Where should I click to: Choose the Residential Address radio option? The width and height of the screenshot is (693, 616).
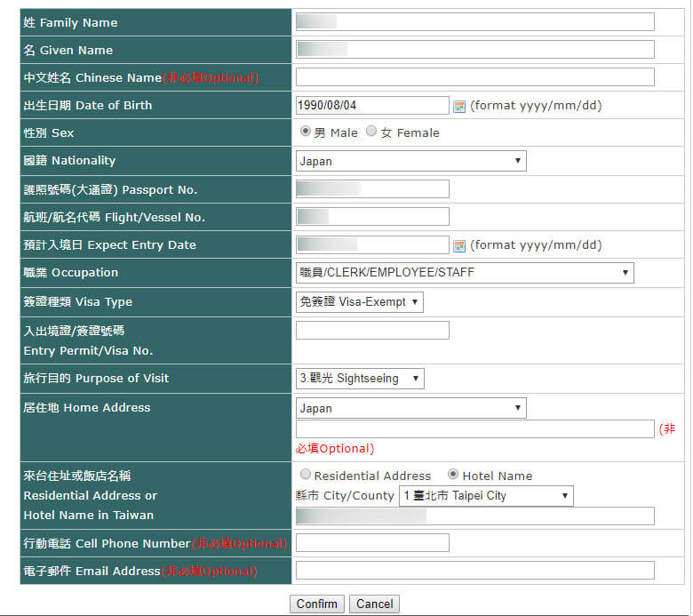(x=305, y=475)
